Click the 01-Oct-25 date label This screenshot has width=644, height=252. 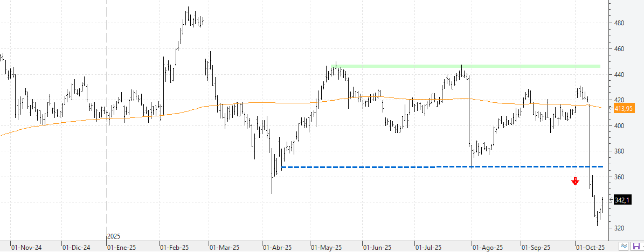tap(589, 248)
